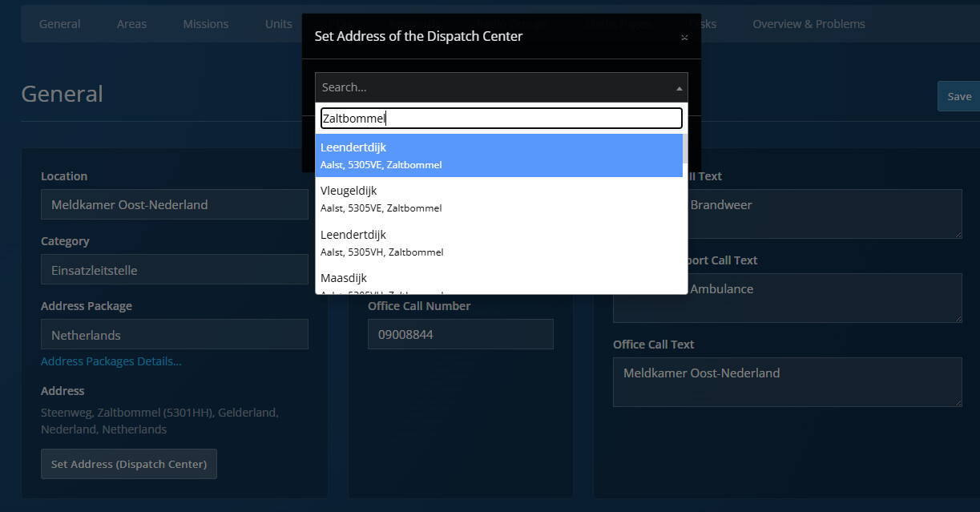Switch to the General tab
Image resolution: width=980 pixels, height=512 pixels.
tap(60, 24)
